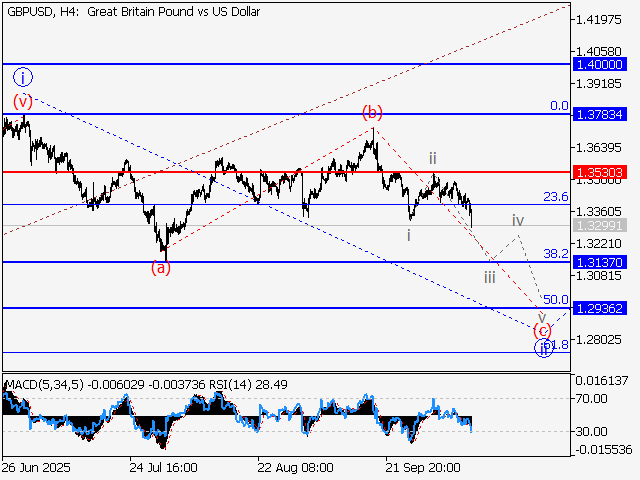
Task: Click the 1.31370 support price tag
Action: click(600, 262)
